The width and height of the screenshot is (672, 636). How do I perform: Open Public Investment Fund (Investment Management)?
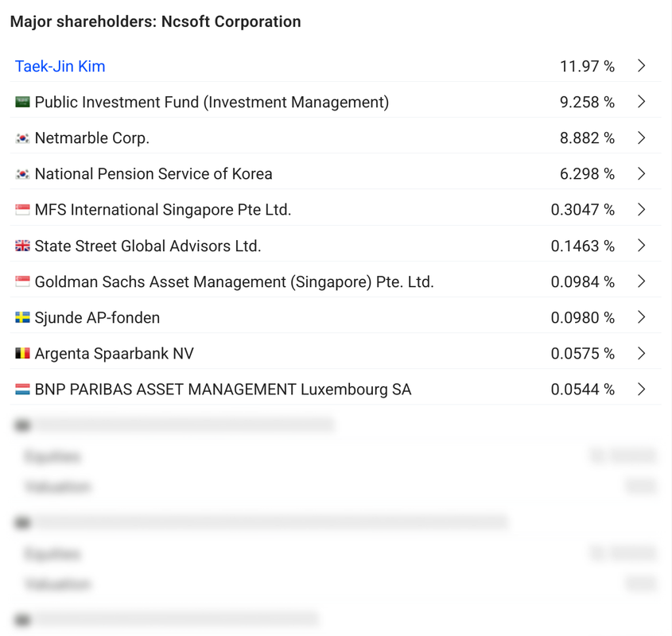(212, 103)
